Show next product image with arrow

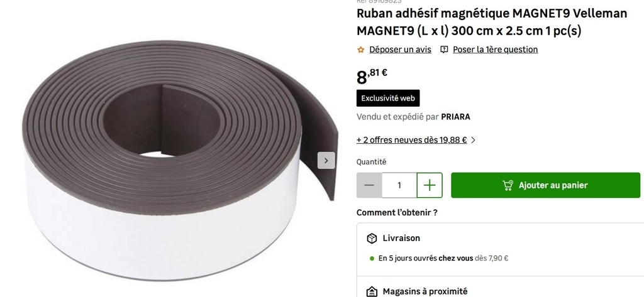pyautogui.click(x=326, y=160)
